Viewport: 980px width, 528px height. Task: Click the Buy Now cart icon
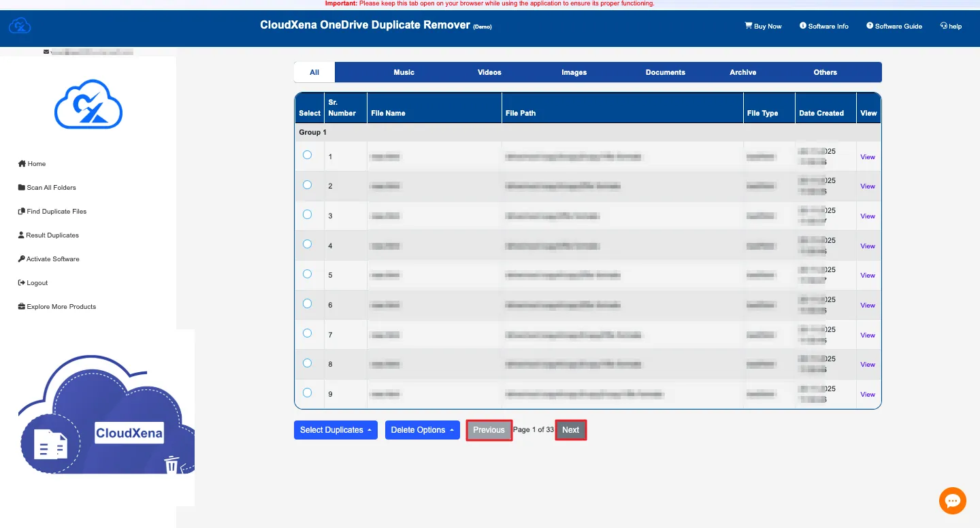pos(749,26)
